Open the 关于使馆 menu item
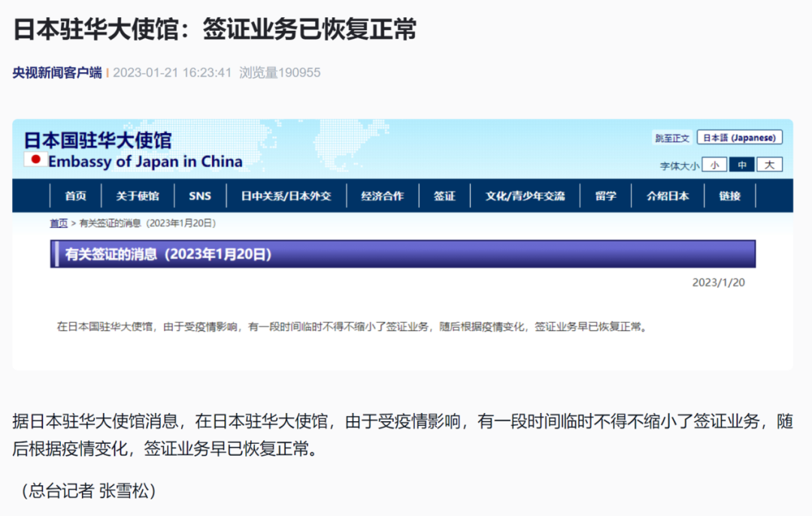The height and width of the screenshot is (516, 812). tap(138, 196)
